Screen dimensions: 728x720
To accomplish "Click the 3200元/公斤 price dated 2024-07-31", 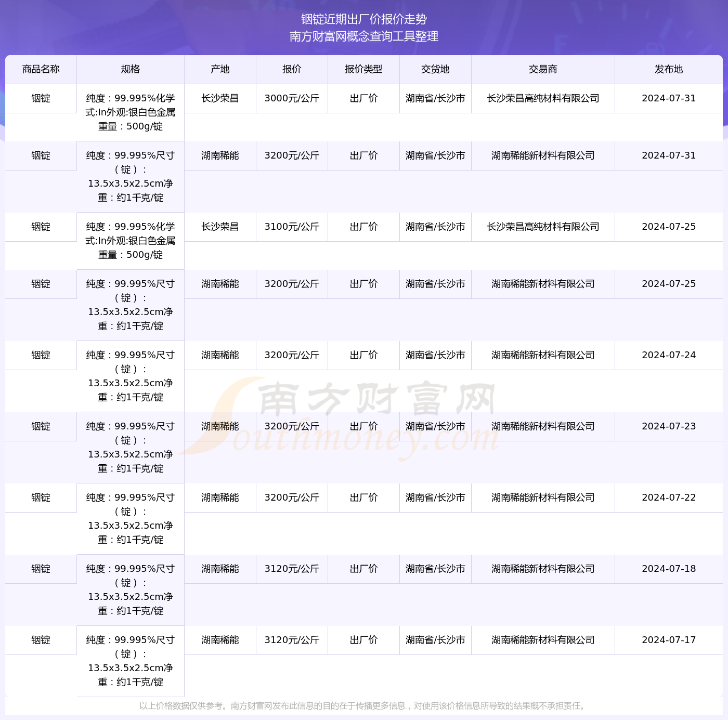I will [x=292, y=155].
